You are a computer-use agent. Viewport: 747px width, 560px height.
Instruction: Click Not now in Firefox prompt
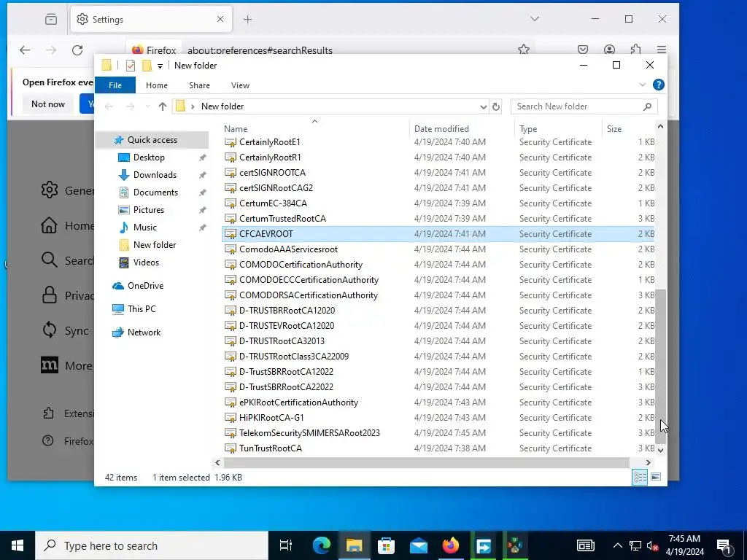pyautogui.click(x=47, y=104)
